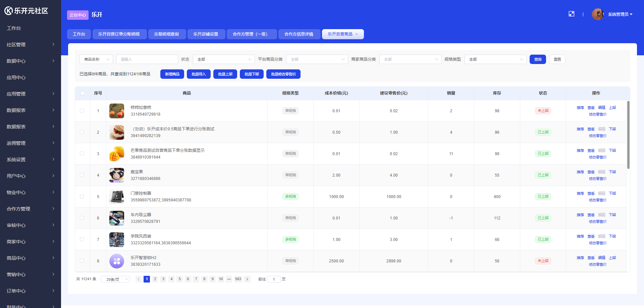Click the ellipsis to jump more pages
Image resolution: width=644 pixels, height=308 pixels.
point(229,279)
